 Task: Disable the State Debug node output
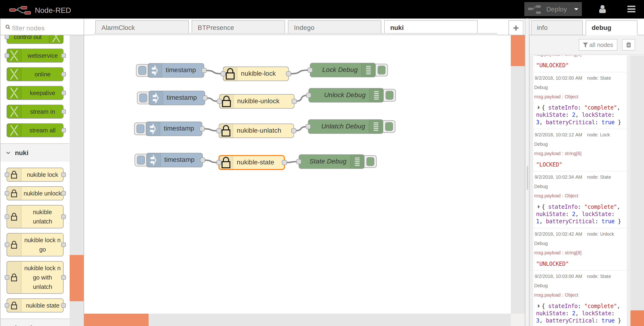pos(370,162)
